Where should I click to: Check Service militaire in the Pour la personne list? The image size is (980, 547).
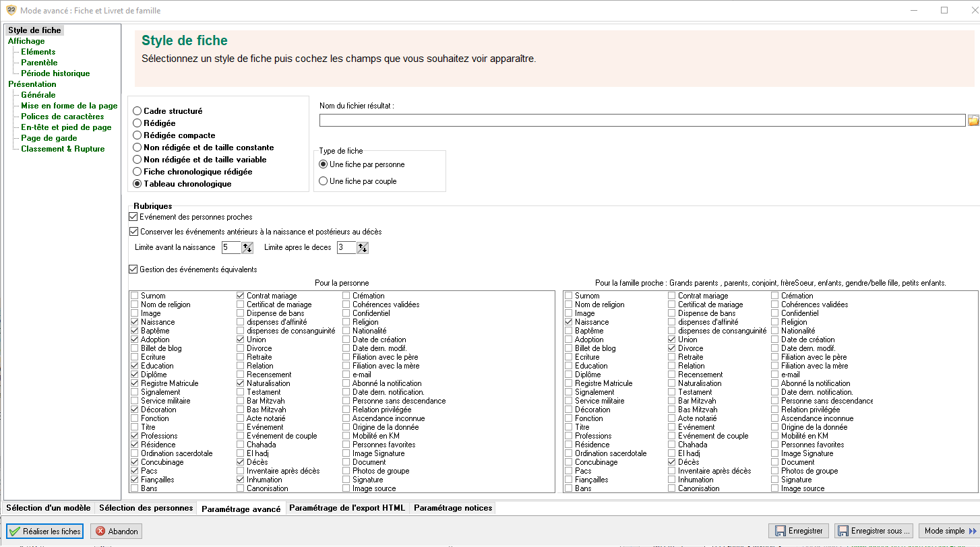coord(135,401)
